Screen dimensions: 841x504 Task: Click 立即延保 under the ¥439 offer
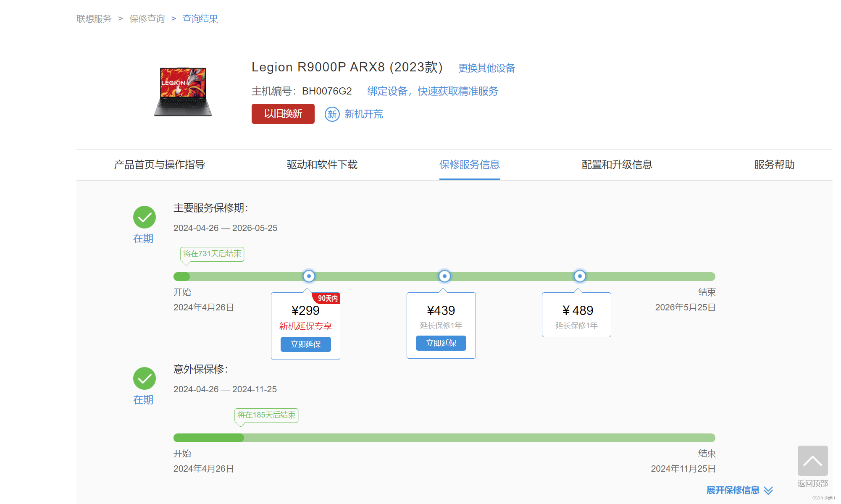(x=441, y=343)
